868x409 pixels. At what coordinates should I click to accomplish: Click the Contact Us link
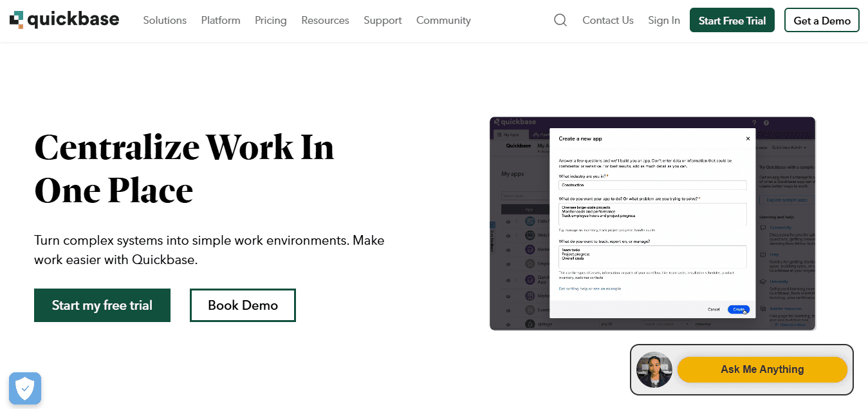[x=608, y=21]
